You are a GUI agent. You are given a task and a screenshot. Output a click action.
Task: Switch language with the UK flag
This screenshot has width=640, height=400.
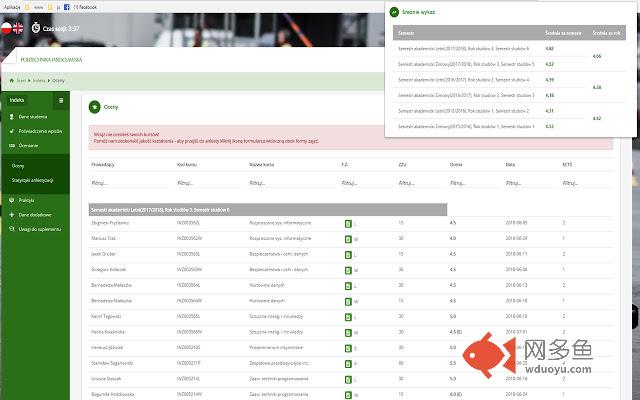click(18, 28)
